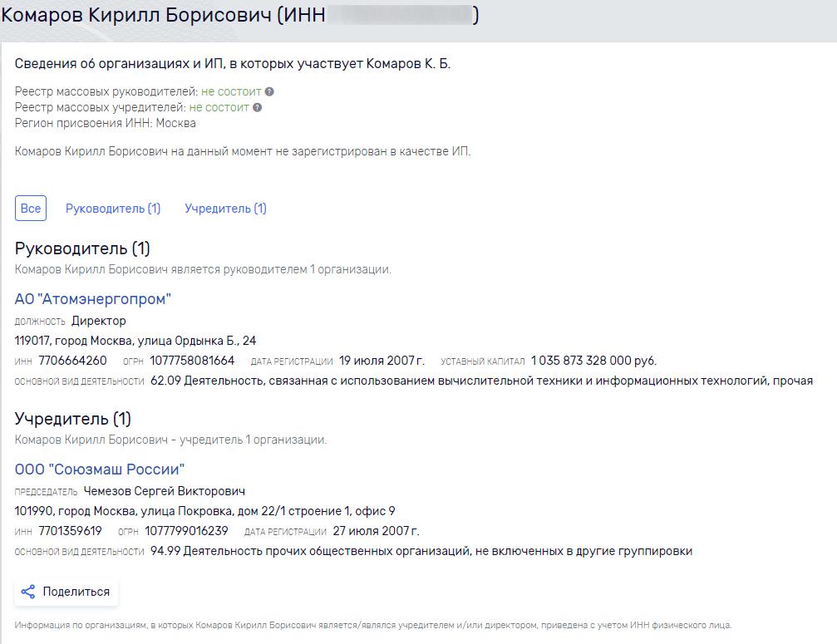Click the address on улица Покровка
Screen dimensions: 837x644
point(205,511)
